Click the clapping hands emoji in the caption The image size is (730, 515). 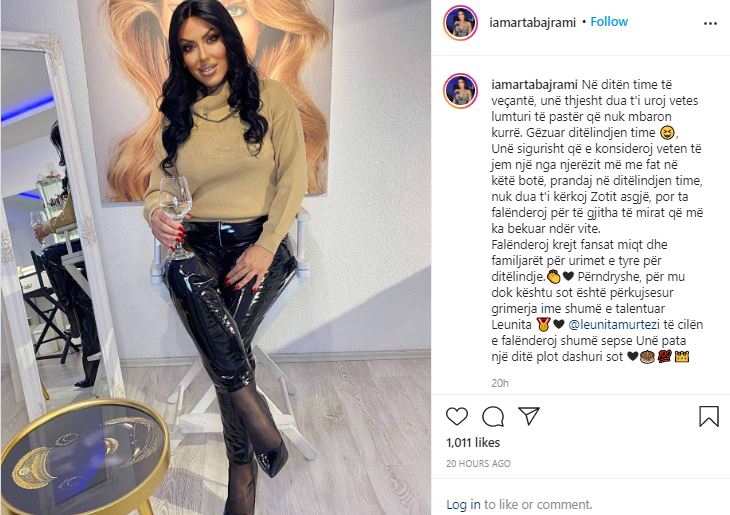click(x=554, y=277)
